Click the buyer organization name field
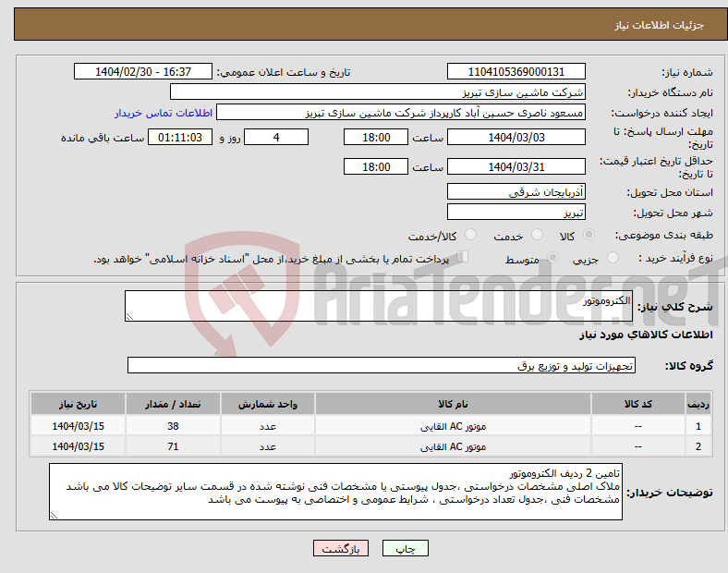The image size is (728, 573). coord(378,91)
